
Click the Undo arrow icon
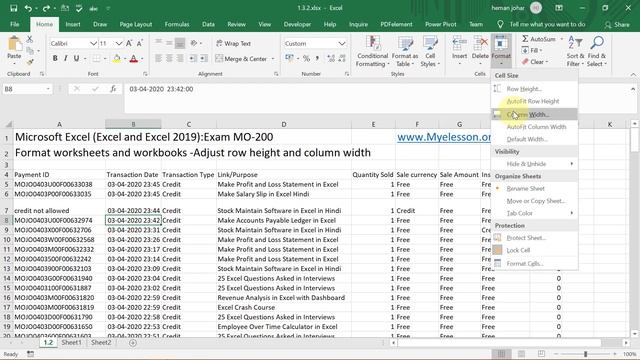[x=28, y=8]
